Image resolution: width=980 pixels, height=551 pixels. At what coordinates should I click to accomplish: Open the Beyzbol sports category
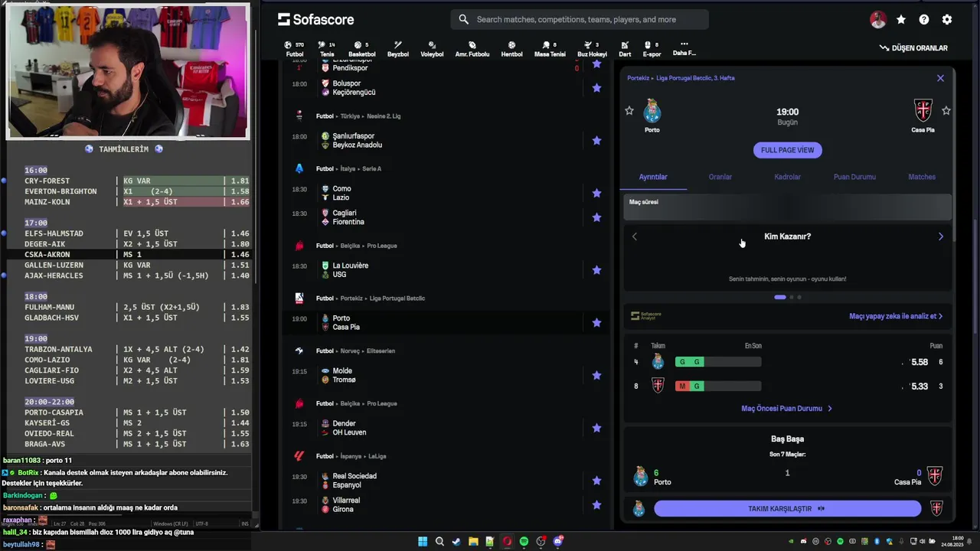pos(398,49)
